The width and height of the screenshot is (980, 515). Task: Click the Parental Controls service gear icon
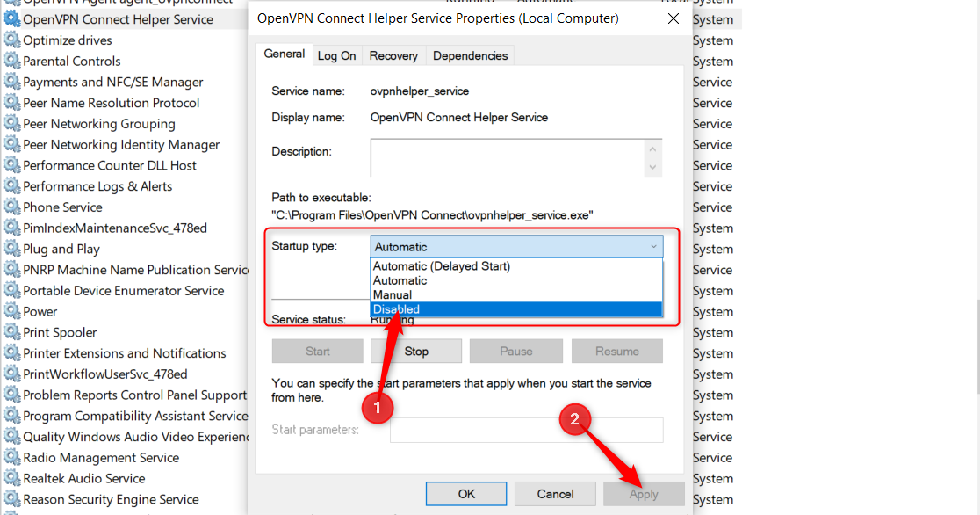[12, 61]
